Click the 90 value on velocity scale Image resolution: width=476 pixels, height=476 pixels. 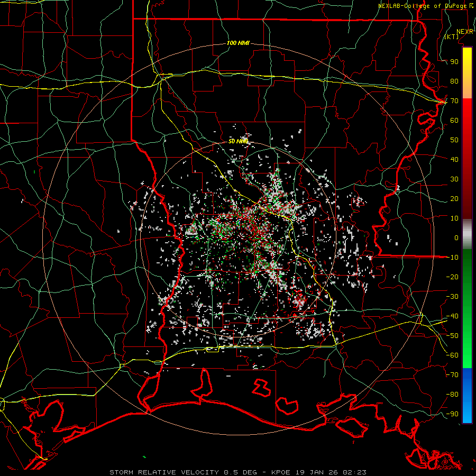(454, 62)
